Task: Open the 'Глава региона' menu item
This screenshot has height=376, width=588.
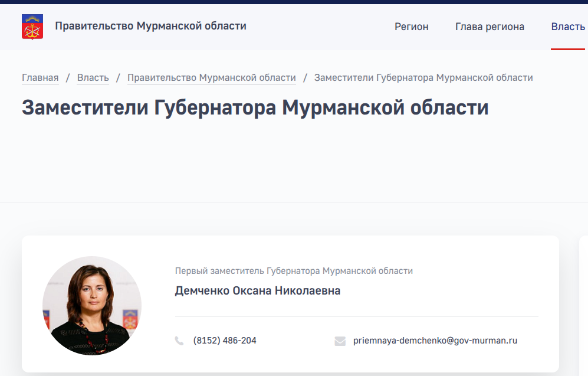Action: coord(490,27)
